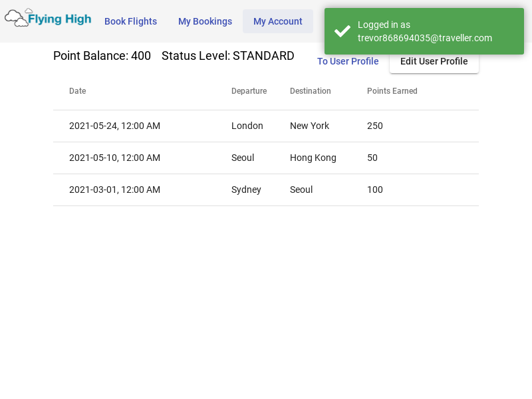
Task: Click the Date column header
Action: click(77, 91)
